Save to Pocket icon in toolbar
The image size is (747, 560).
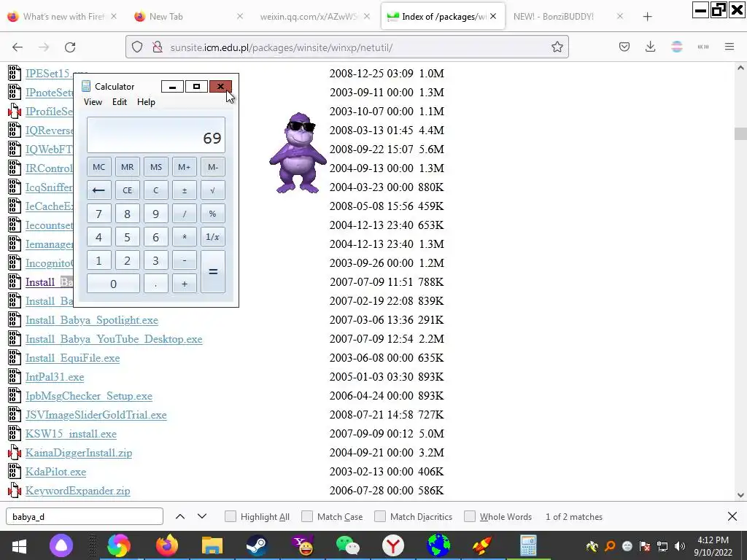624,47
